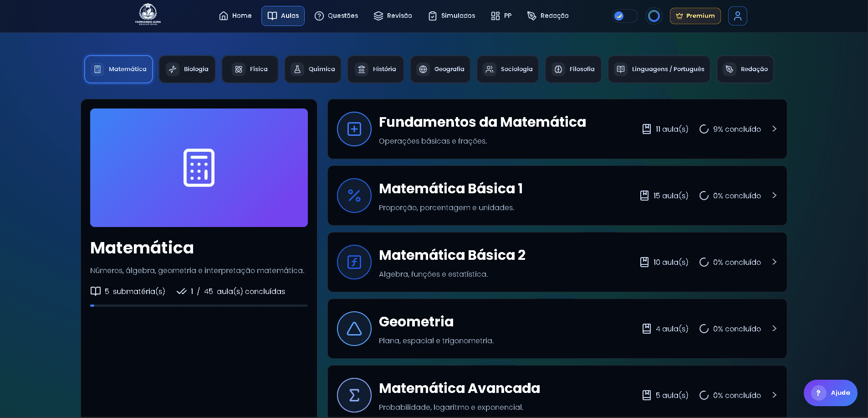This screenshot has height=418, width=868.
Task: Click the Matemática progress bar
Action: 199,305
